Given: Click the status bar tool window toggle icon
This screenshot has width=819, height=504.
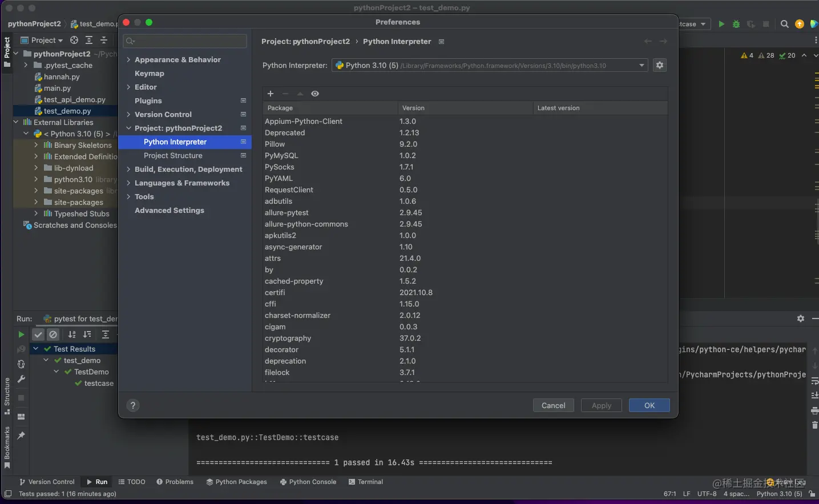Looking at the screenshot, I should coord(8,494).
